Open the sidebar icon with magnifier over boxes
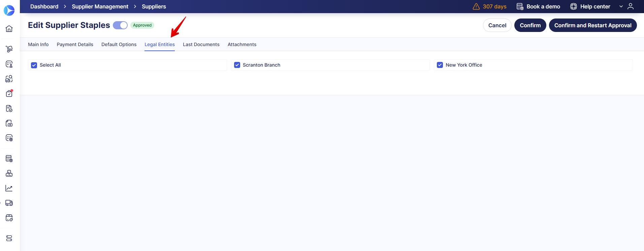This screenshot has height=251, width=644. tap(9, 79)
